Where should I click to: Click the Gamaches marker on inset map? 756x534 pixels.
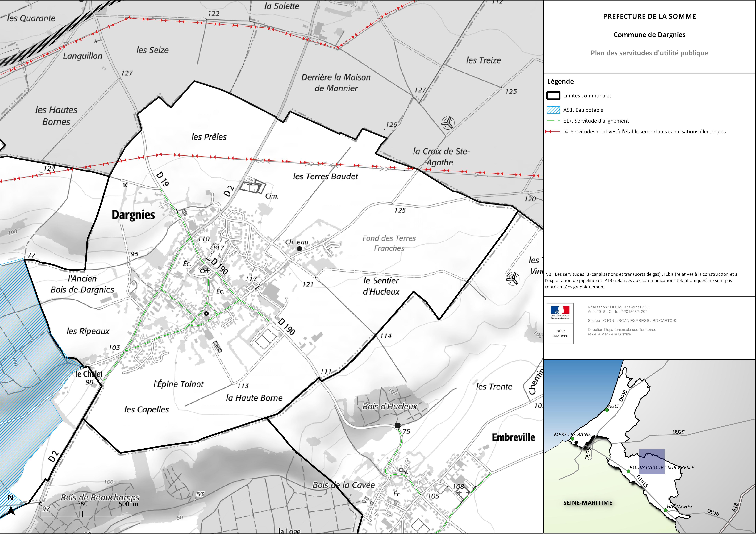[665, 510]
